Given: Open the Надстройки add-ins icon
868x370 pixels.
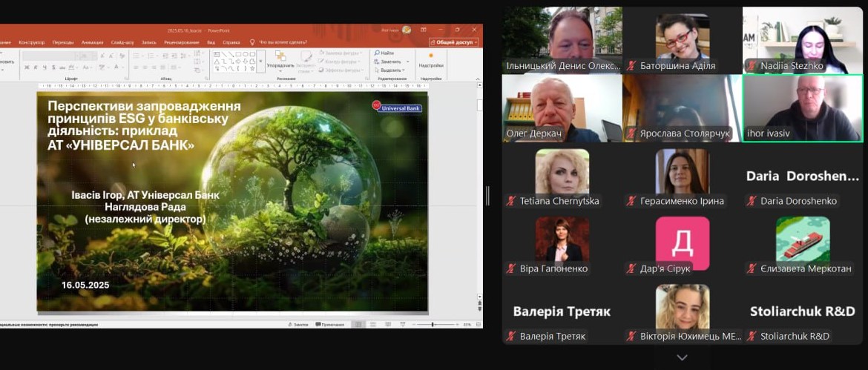Looking at the screenshot, I should [430, 59].
